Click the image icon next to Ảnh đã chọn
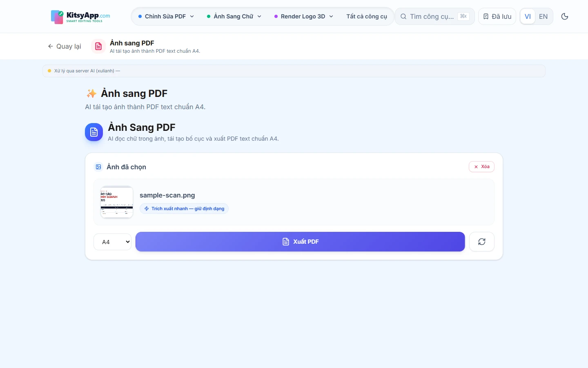588x368 pixels. point(98,167)
